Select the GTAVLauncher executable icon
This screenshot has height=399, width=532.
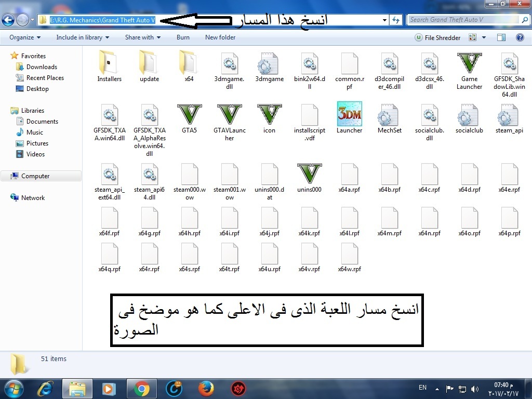[x=229, y=115]
